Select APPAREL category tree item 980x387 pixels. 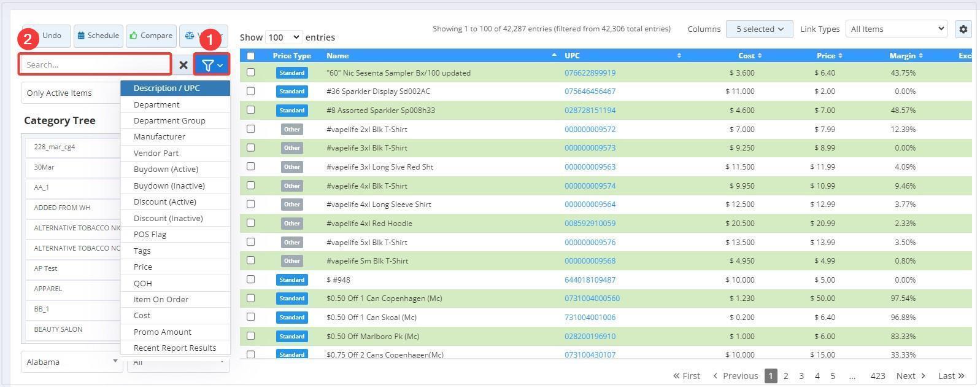(72, 289)
